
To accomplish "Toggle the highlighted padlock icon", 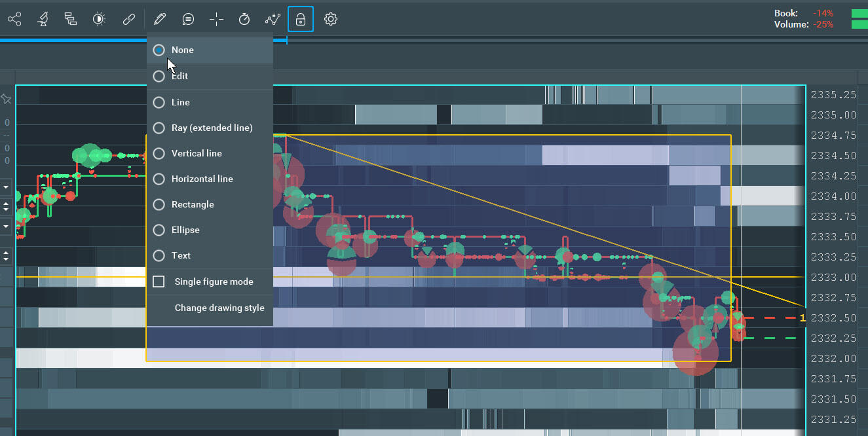I will pos(301,19).
